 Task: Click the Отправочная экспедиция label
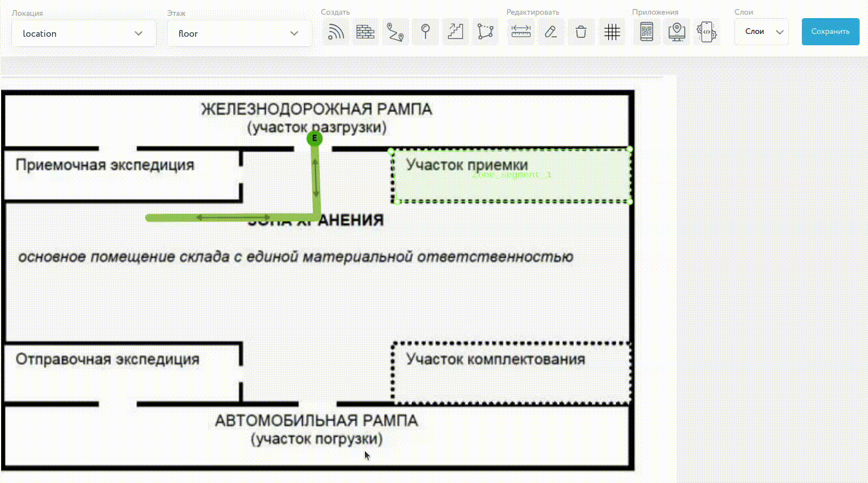tap(108, 359)
